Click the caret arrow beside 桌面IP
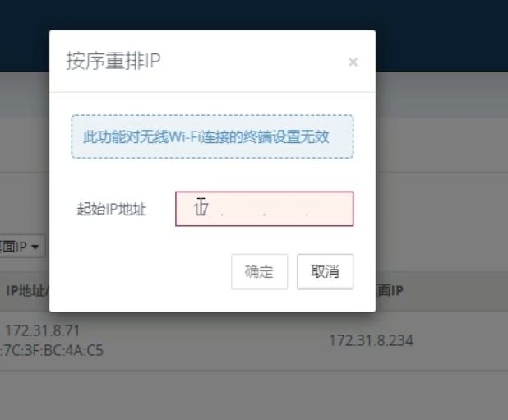 coord(35,247)
